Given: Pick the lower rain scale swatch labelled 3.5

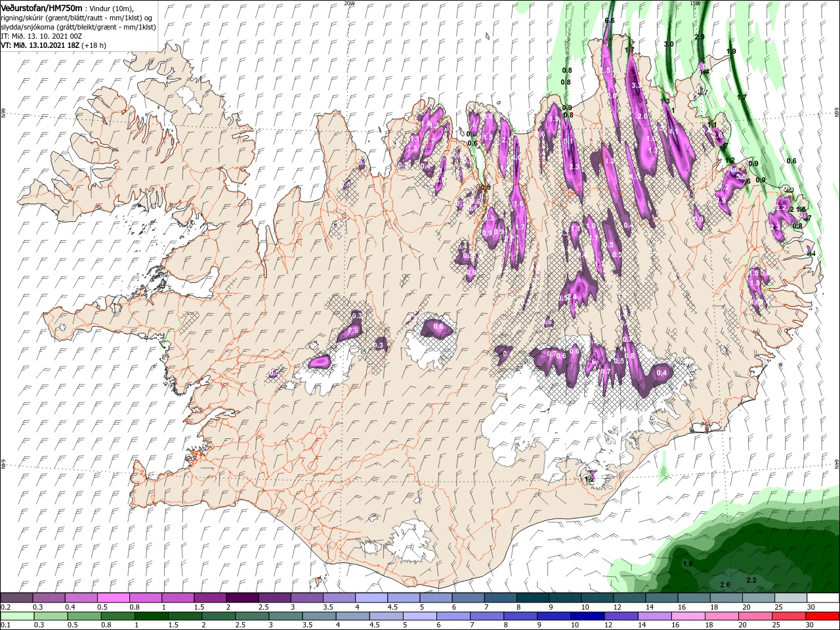Looking at the screenshot, I should (319, 616).
